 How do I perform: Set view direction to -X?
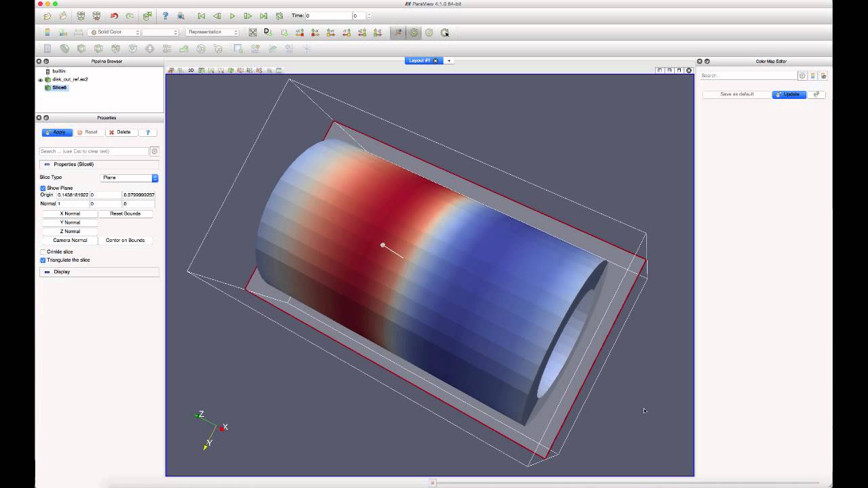[315, 33]
